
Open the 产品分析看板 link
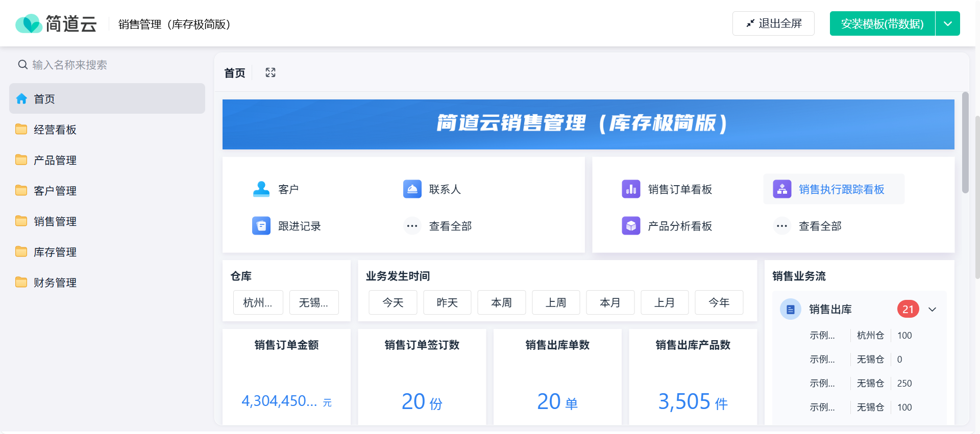coord(680,226)
